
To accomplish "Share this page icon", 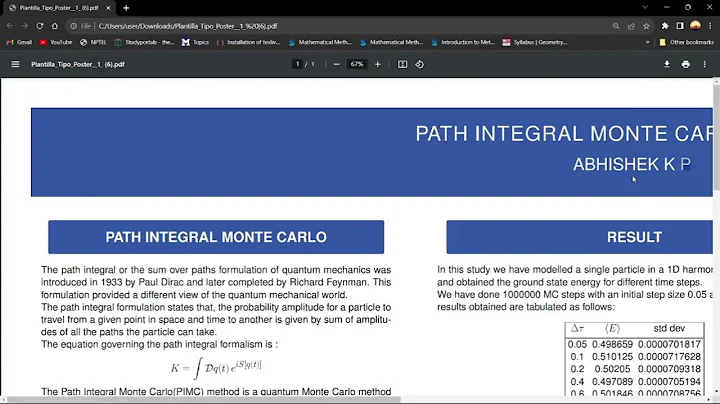I will click(x=631, y=26).
